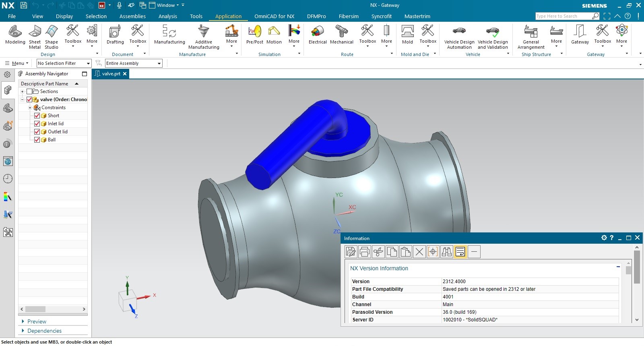Click the Save icon in title bar

[23, 5]
